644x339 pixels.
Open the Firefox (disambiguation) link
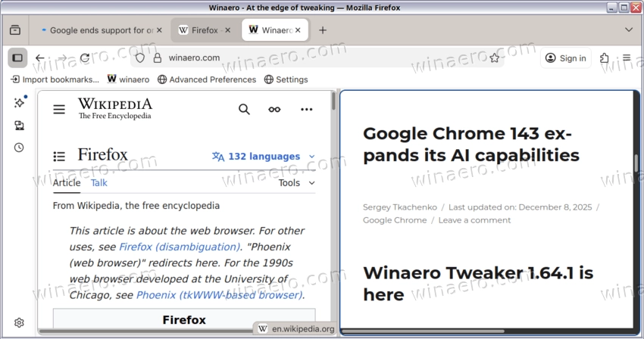(179, 247)
